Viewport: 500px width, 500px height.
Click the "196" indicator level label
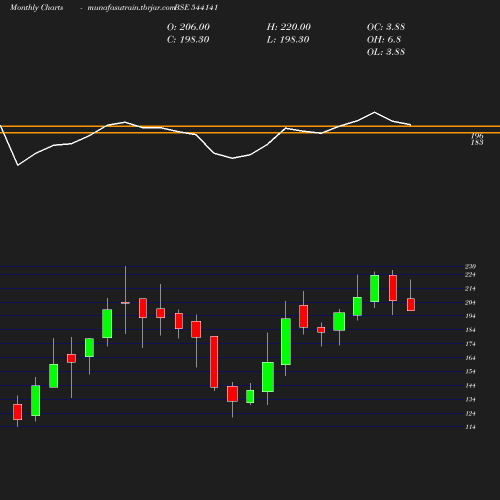point(477,136)
